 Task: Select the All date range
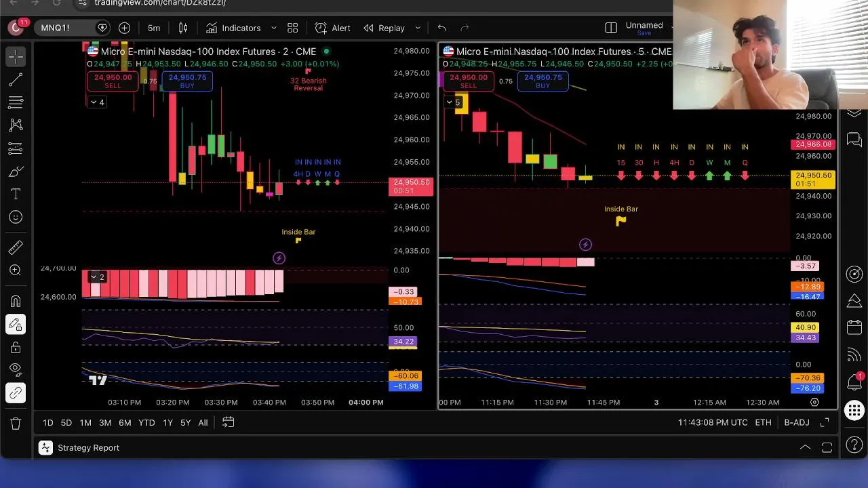coord(203,422)
